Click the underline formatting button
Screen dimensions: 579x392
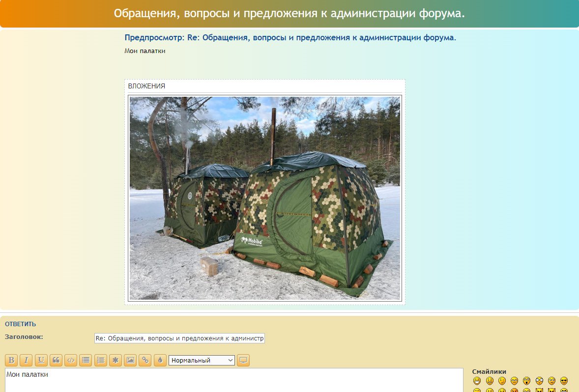pyautogui.click(x=41, y=360)
